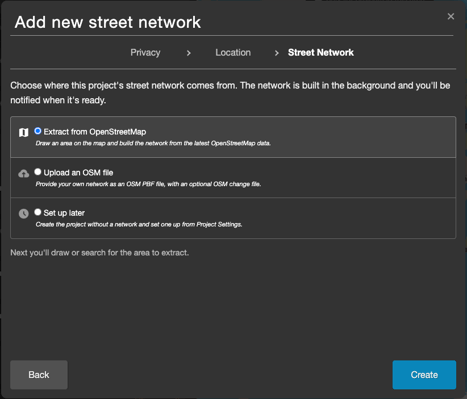Go to the Location step
Viewport: 467px width, 399px height.
coord(233,53)
